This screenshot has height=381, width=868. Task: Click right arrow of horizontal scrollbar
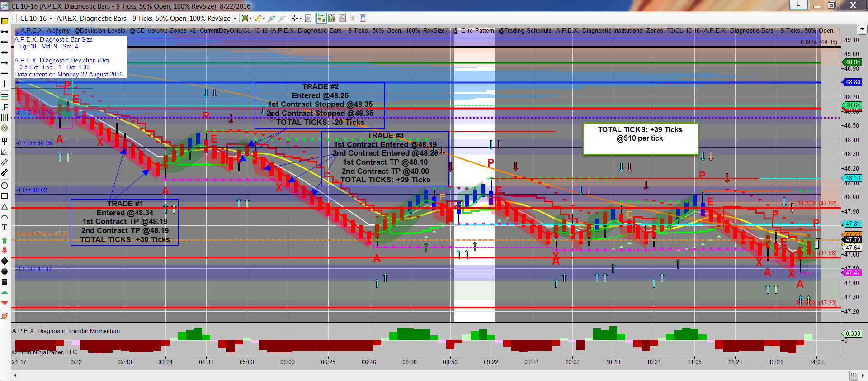click(x=863, y=376)
